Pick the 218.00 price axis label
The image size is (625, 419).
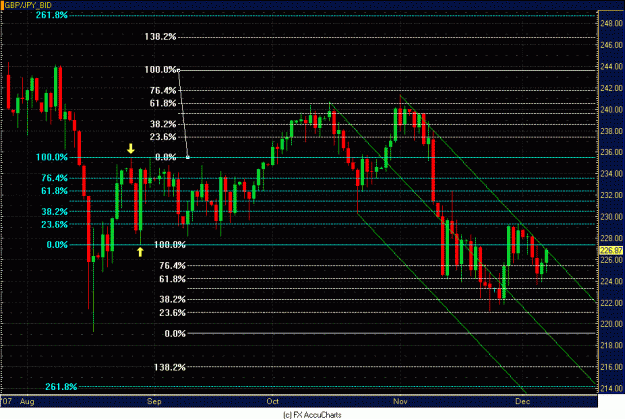coord(611,345)
